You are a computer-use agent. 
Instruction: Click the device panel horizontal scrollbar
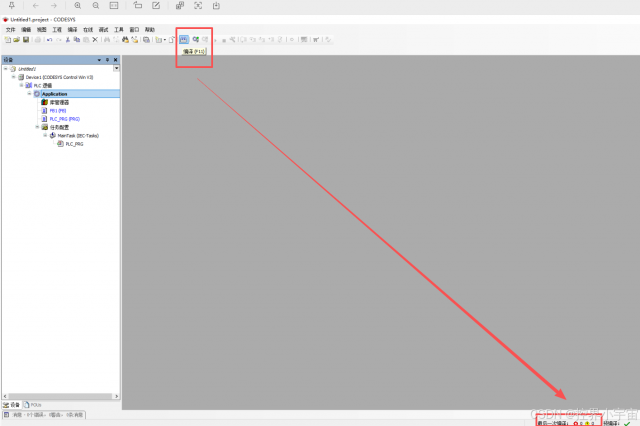coord(60,396)
